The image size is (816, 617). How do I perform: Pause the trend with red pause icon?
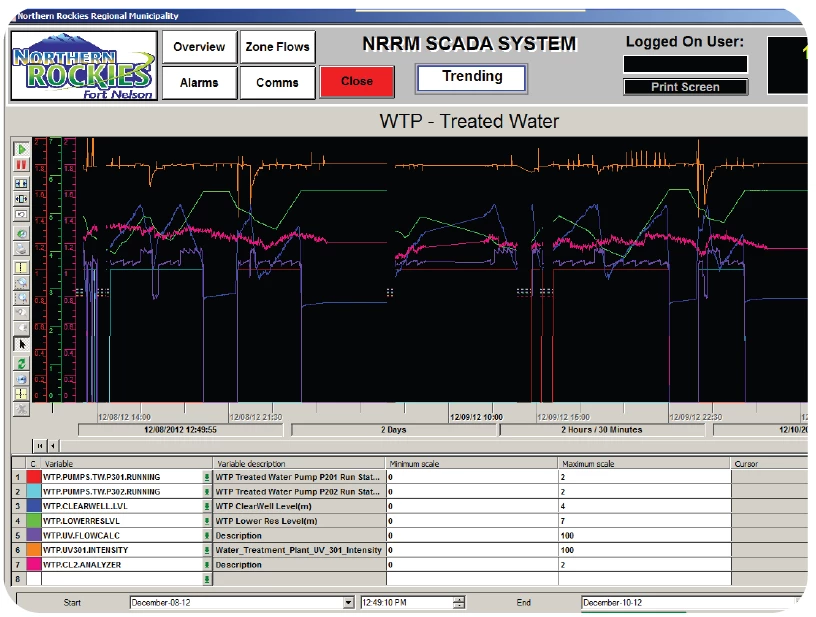click(x=22, y=164)
